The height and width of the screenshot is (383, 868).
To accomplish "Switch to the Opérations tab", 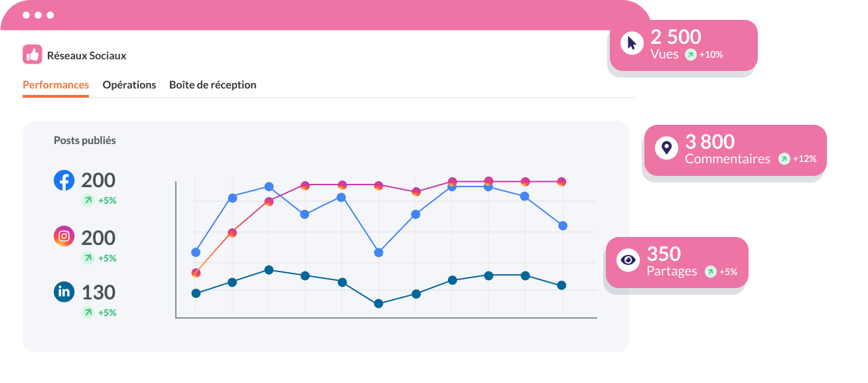I will click(129, 85).
